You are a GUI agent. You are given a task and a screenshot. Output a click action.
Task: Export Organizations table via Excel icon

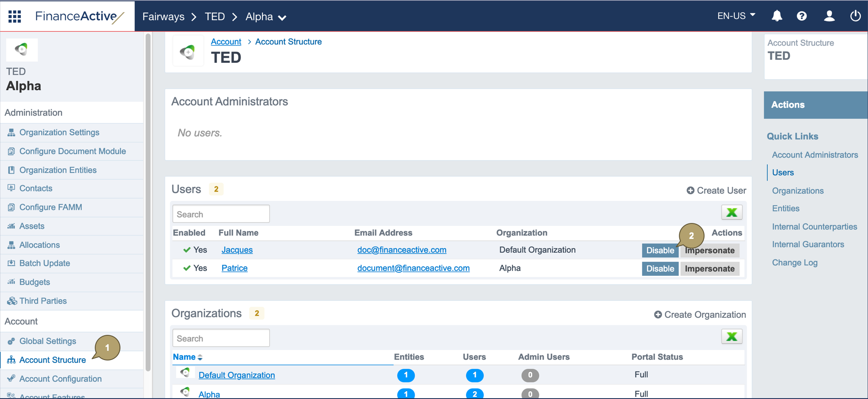click(731, 337)
